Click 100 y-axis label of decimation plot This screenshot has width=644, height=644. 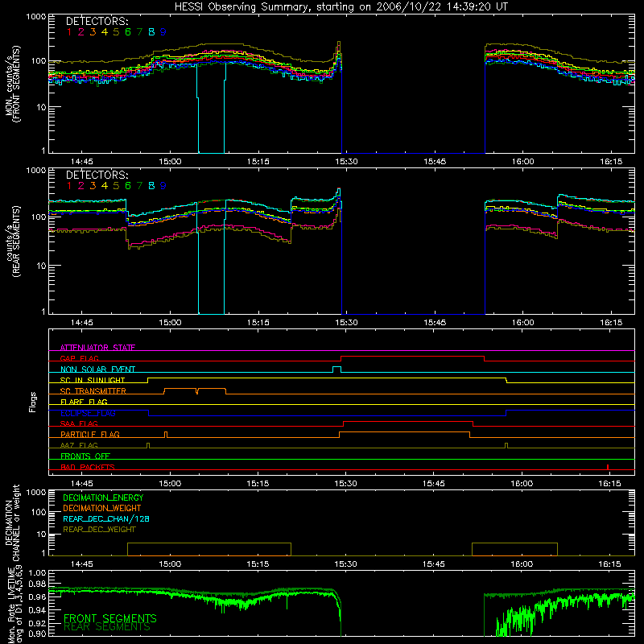click(39, 512)
